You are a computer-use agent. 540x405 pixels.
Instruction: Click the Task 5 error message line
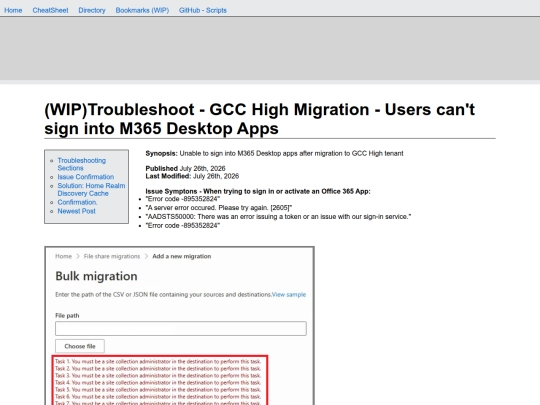coord(158,390)
